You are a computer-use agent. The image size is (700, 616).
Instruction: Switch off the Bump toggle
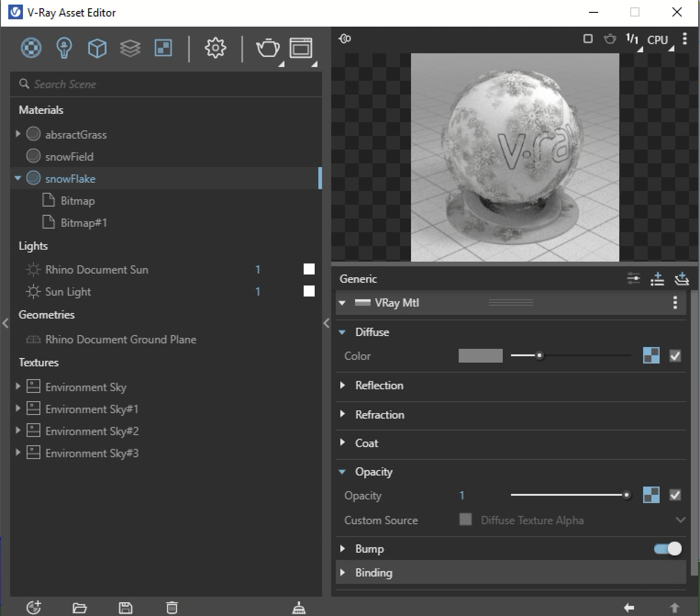pyautogui.click(x=668, y=549)
